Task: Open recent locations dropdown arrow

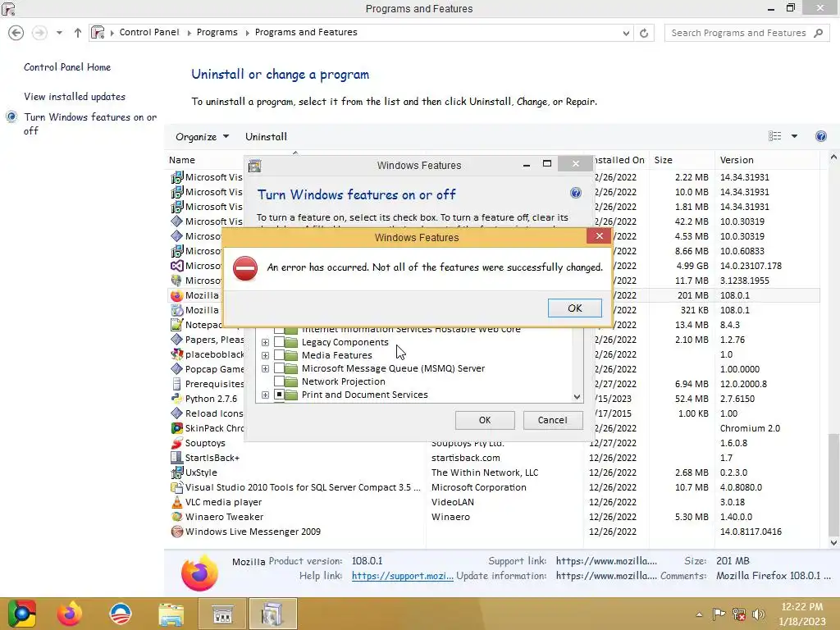Action: point(59,33)
